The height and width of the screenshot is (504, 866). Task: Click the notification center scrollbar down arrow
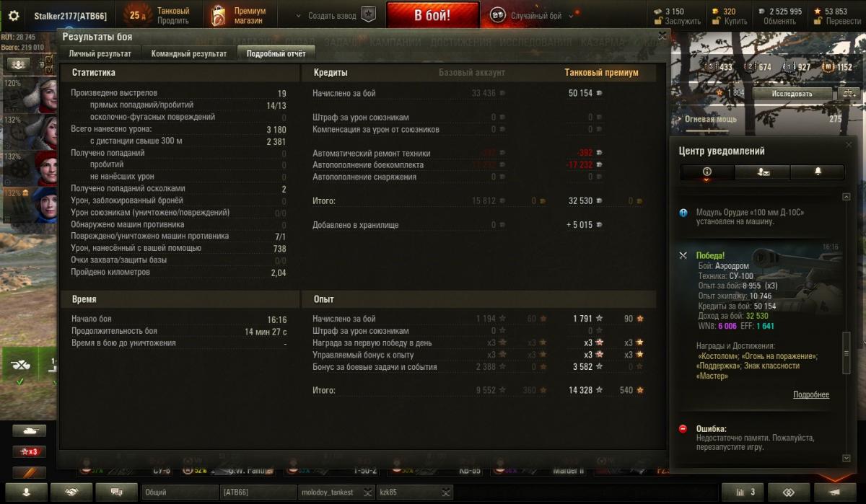pyautogui.click(x=847, y=458)
